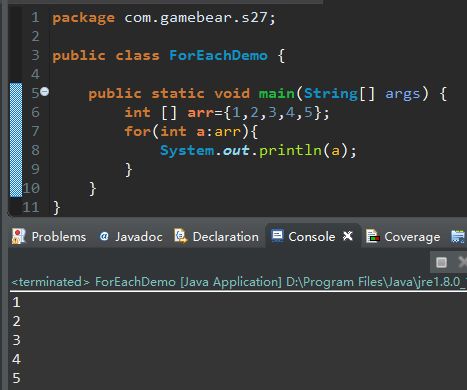
Task: Click console output line 3
Action: click(x=16, y=340)
